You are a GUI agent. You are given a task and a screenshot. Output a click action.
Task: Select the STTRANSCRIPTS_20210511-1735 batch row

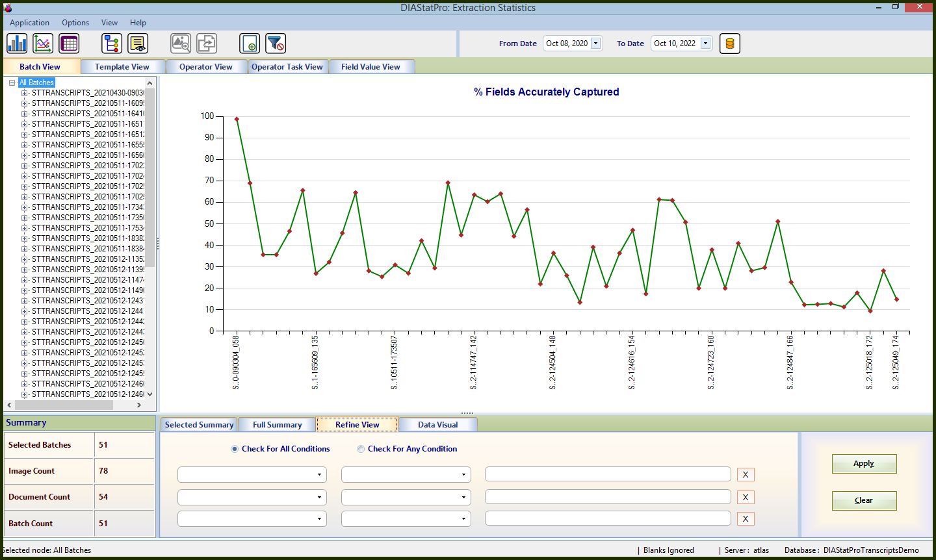88,218
